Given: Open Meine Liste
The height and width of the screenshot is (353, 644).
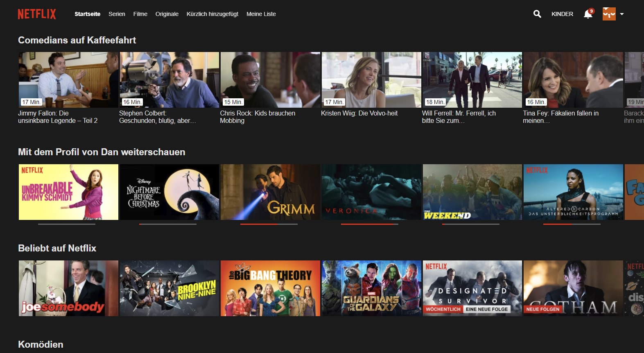Looking at the screenshot, I should [261, 14].
